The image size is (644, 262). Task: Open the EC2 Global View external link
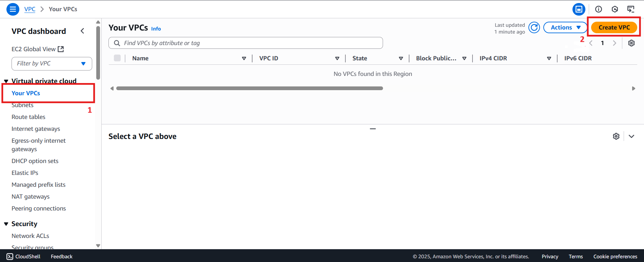pos(38,49)
